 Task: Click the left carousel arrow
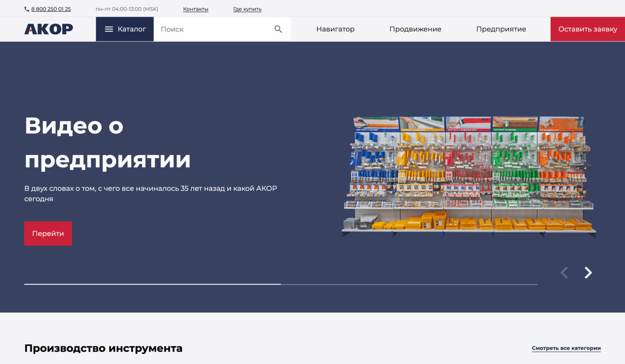[564, 272]
